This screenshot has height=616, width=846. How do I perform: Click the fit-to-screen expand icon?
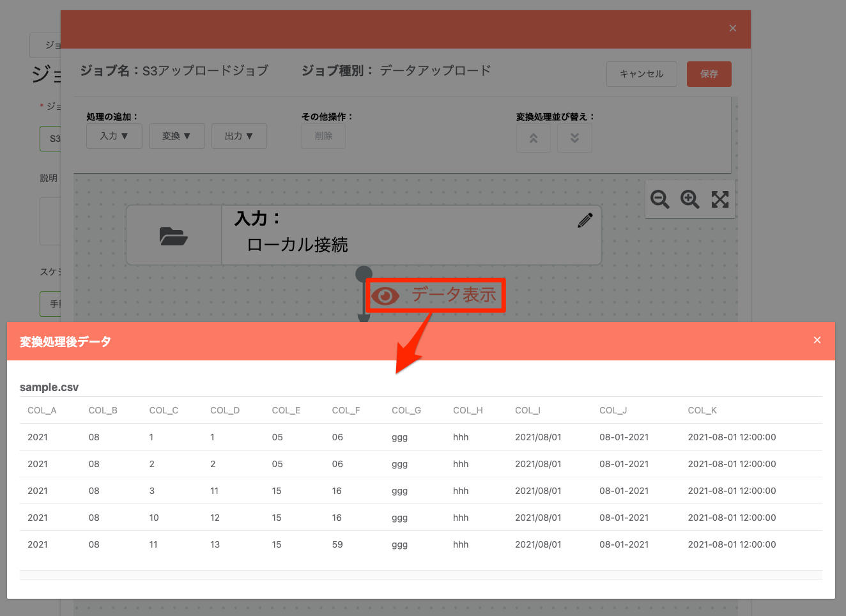coord(720,199)
